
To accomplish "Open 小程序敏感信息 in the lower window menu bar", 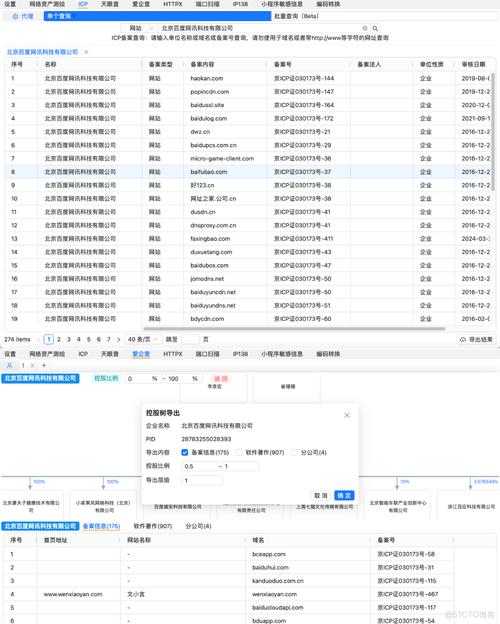I will (x=282, y=354).
